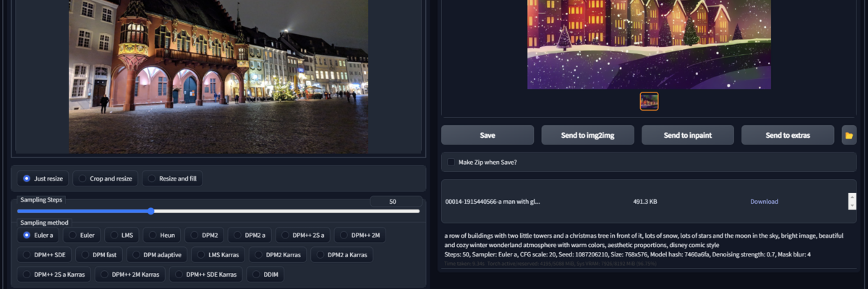Pick the DPM adaptive sampler
The width and height of the screenshot is (868, 289).
(156, 254)
